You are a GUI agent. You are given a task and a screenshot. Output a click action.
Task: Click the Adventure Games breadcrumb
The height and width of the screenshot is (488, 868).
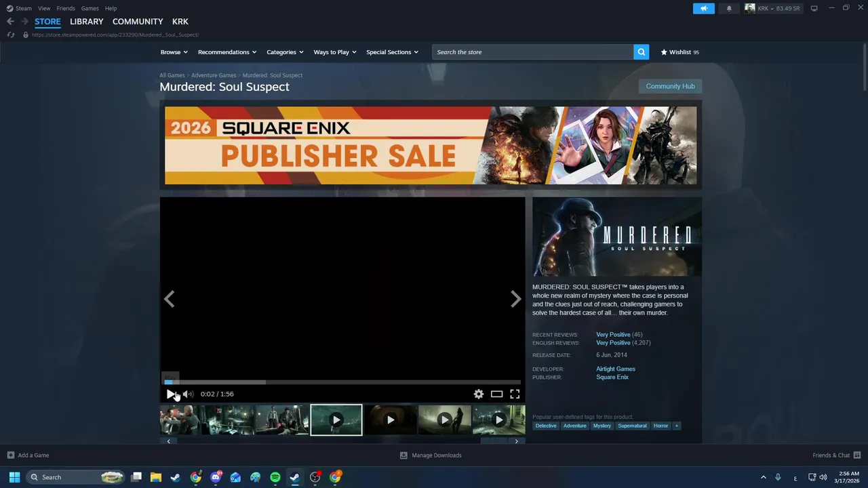214,75
